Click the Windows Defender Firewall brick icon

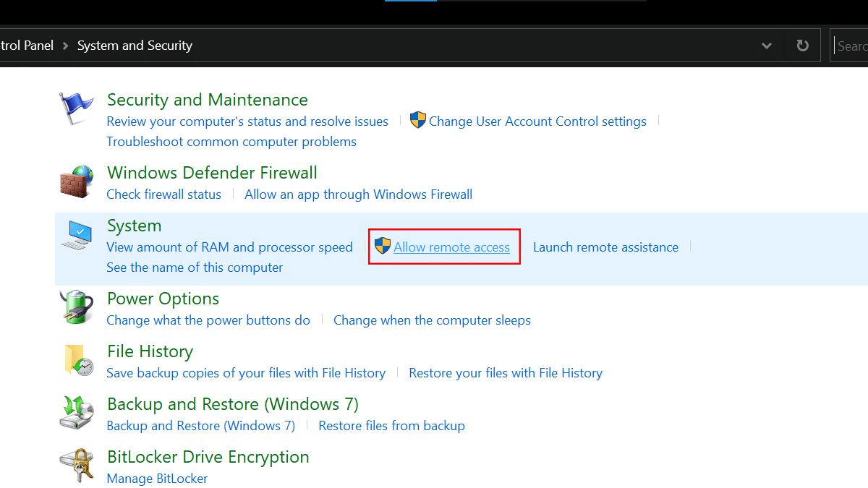click(x=76, y=181)
